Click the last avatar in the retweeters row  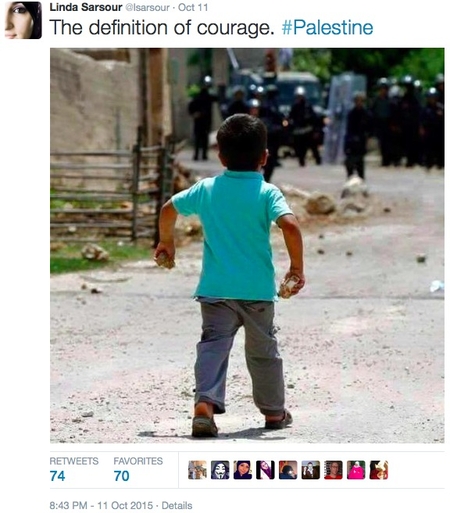[x=379, y=470]
